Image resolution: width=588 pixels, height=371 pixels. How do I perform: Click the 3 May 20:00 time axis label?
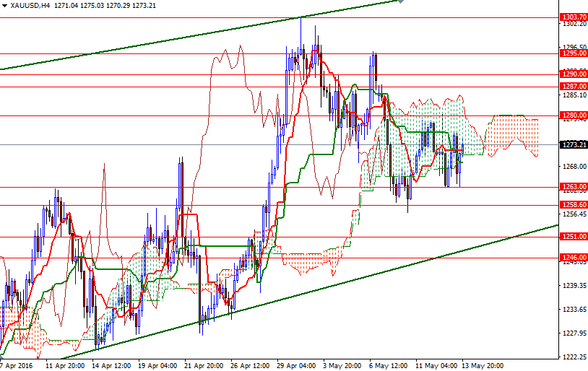pos(342,365)
